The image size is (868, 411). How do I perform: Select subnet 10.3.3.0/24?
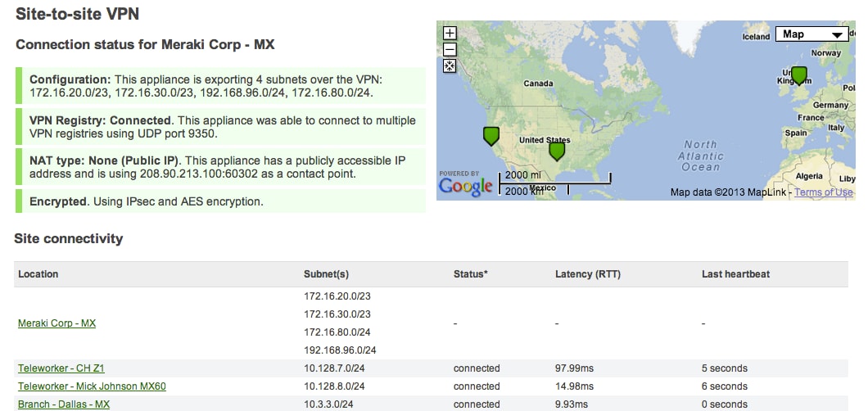(329, 404)
